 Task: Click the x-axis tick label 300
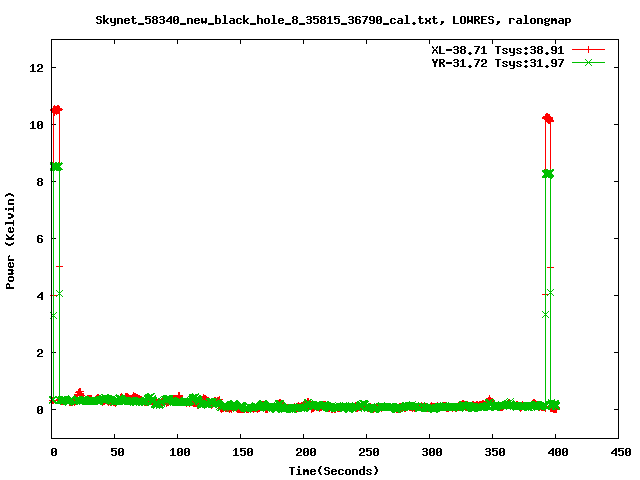click(430, 452)
